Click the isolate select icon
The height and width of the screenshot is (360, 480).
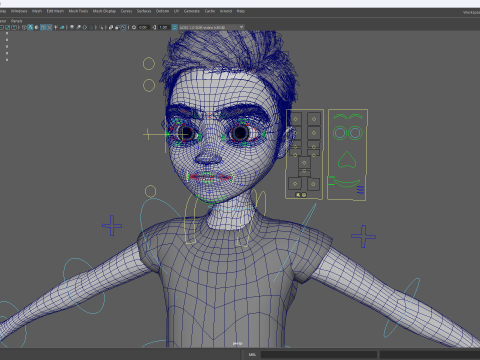[x=101, y=27]
